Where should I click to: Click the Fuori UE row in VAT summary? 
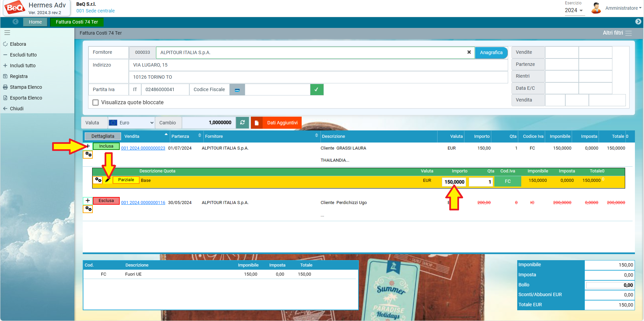(x=220, y=274)
